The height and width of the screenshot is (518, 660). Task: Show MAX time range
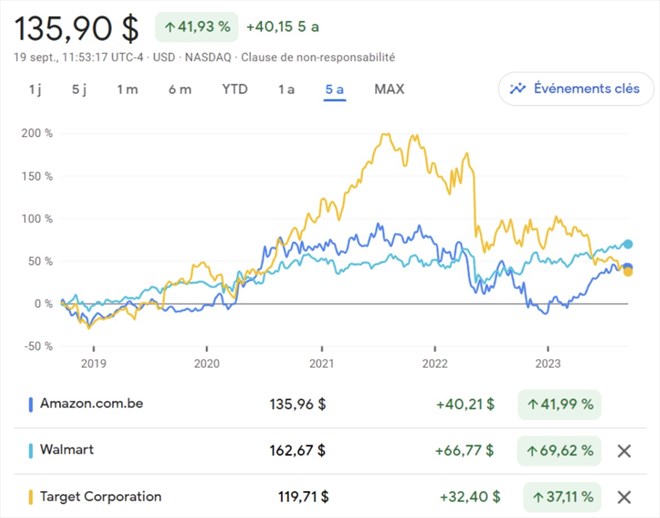tap(389, 89)
